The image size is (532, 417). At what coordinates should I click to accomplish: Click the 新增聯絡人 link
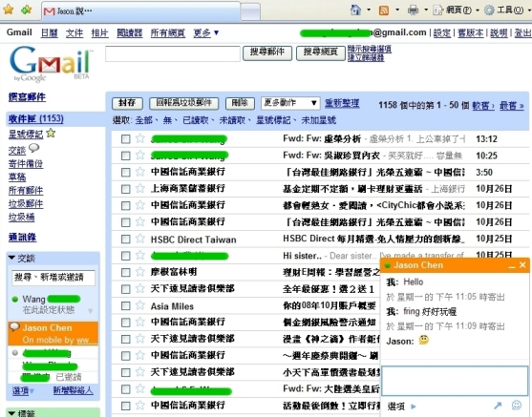(x=73, y=390)
